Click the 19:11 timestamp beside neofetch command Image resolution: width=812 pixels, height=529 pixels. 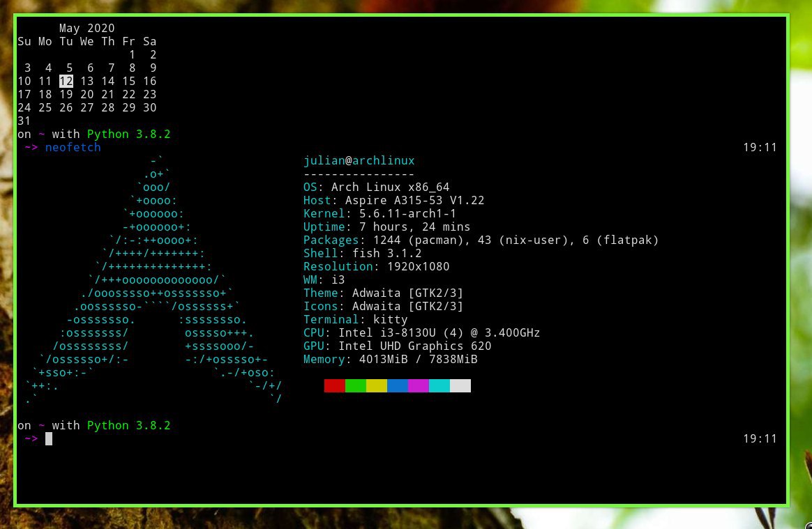(x=760, y=148)
